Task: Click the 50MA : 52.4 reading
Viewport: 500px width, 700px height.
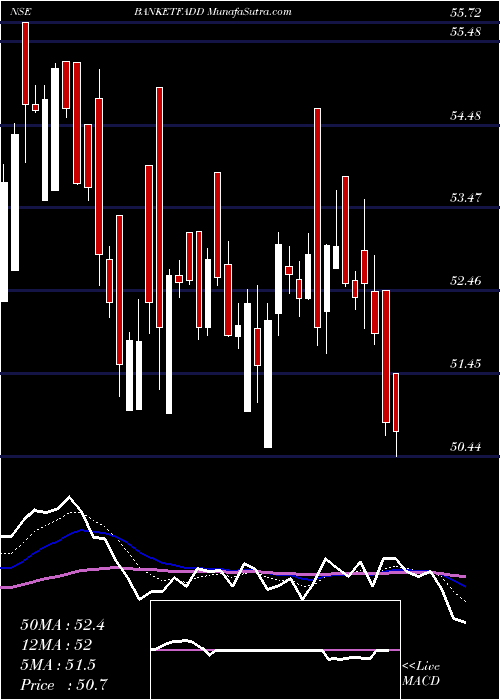Action: 62,625
